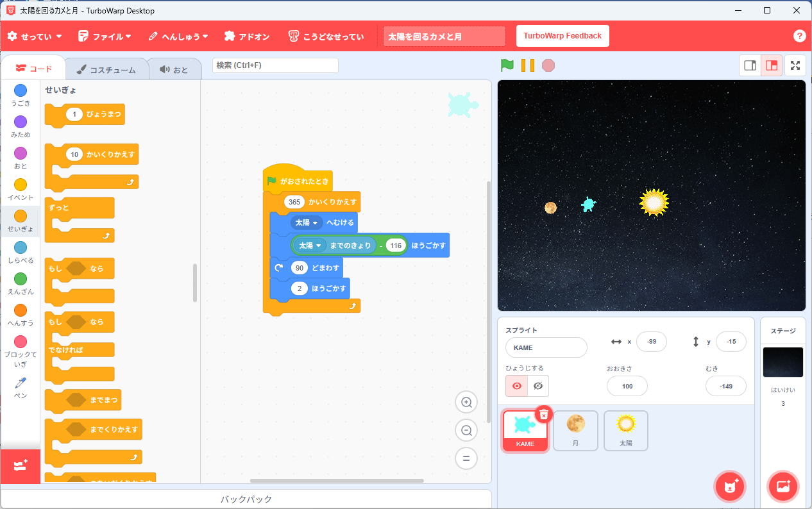Select the 月 moon sprite thumbnail
The image size is (812, 509).
(x=575, y=431)
